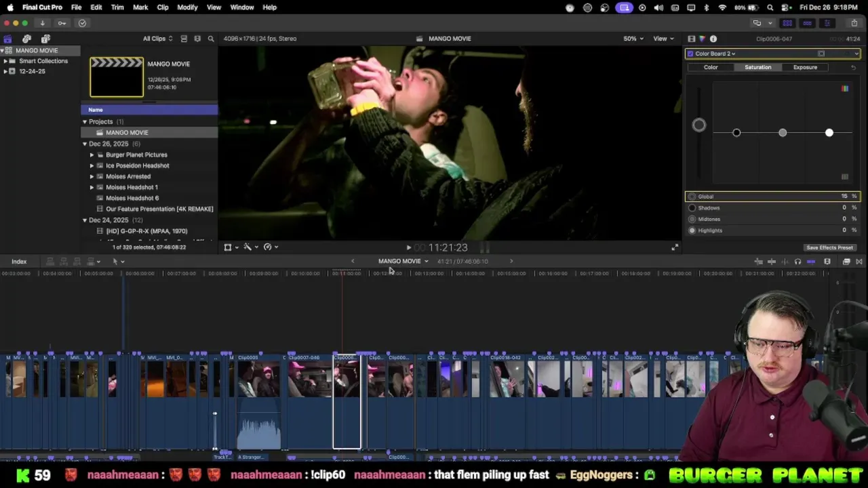
Task: Open the Import Media arrow button
Action: pyautogui.click(x=42, y=23)
